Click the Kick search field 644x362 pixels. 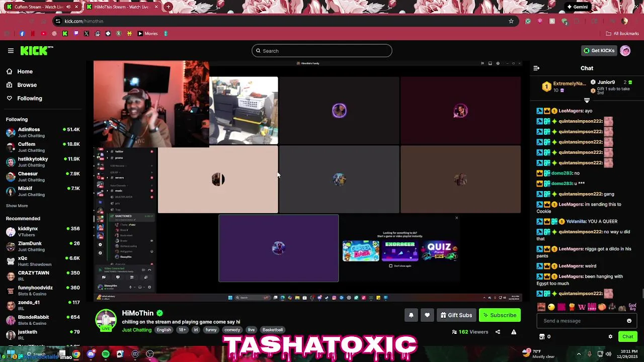click(x=322, y=51)
